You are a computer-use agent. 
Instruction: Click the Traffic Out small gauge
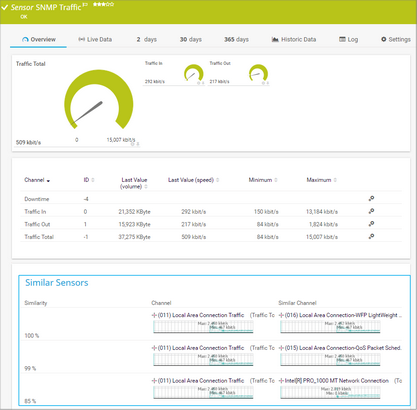258,73
